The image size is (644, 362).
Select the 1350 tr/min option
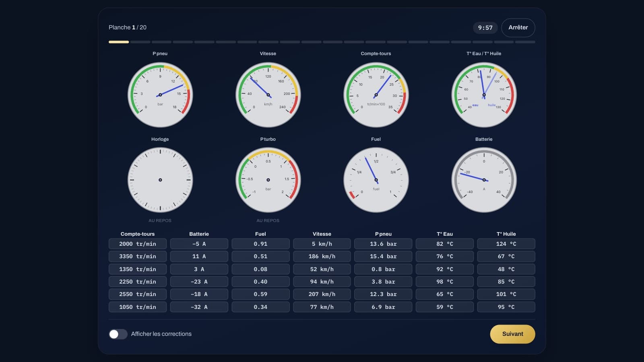point(138,269)
